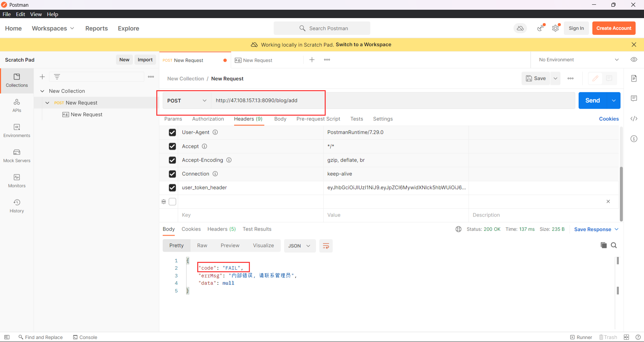Toggle sidebar icon in bottom left corner
This screenshot has width=644, height=342.
[x=7, y=337]
